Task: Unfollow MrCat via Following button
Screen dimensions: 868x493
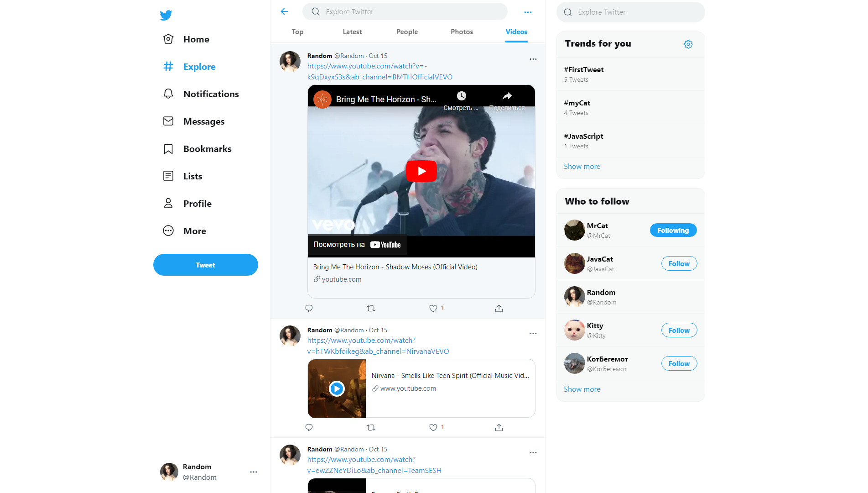Action: pyautogui.click(x=673, y=231)
